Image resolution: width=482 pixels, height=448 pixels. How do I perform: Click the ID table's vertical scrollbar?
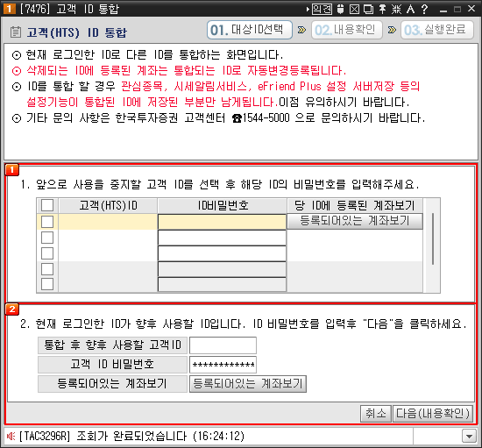pos(433,245)
